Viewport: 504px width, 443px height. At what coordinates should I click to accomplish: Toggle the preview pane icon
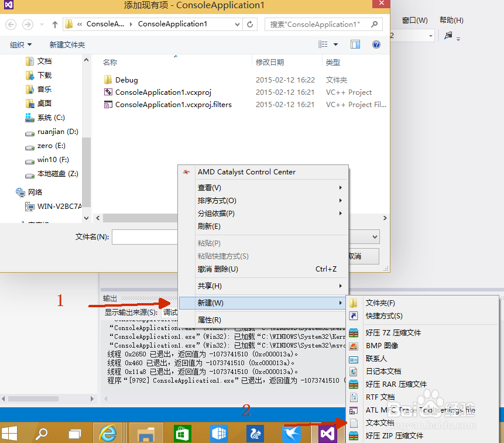[355, 44]
